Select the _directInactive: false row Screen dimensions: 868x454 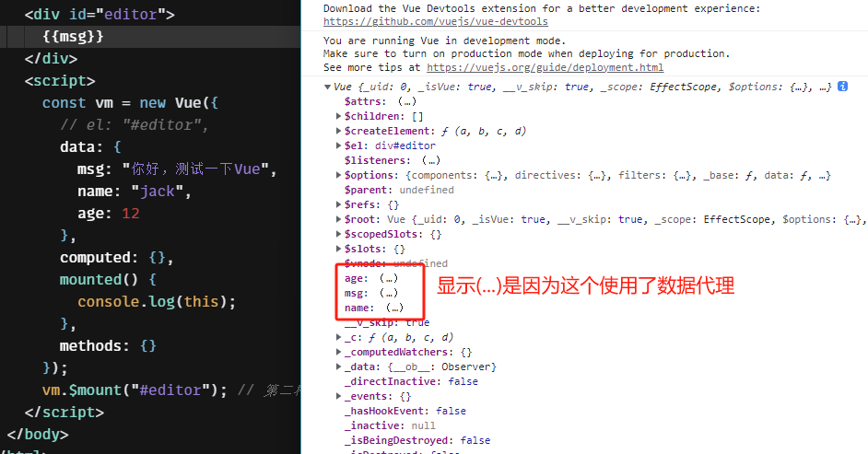[411, 381]
